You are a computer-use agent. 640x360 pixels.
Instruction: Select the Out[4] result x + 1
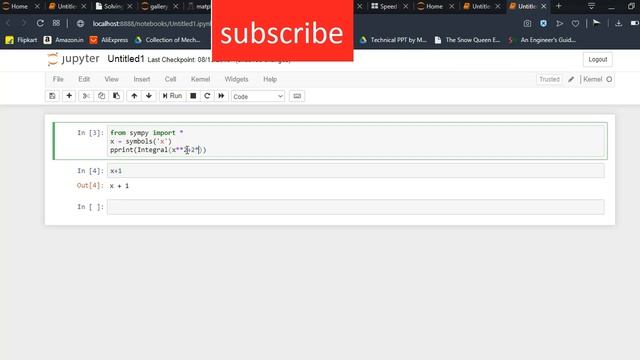coord(119,186)
